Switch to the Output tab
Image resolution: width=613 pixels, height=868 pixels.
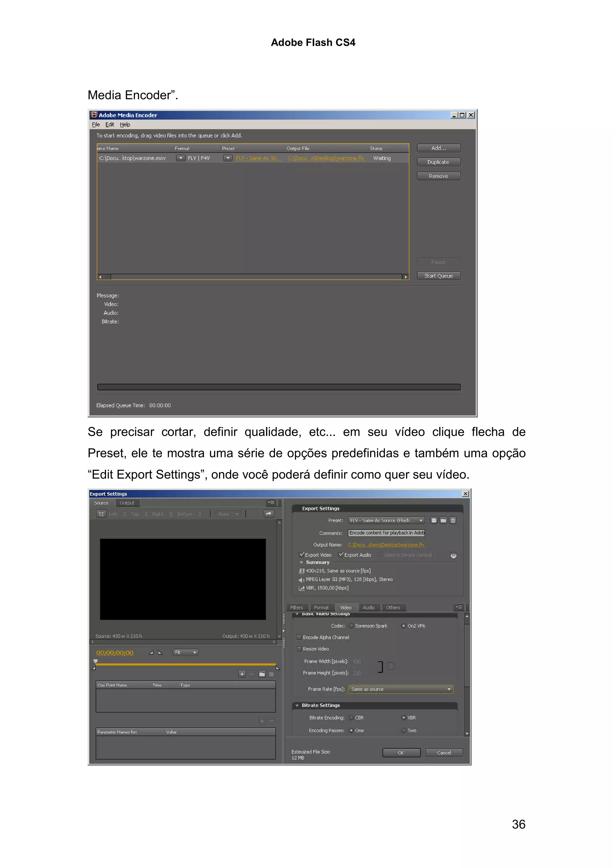click(127, 503)
